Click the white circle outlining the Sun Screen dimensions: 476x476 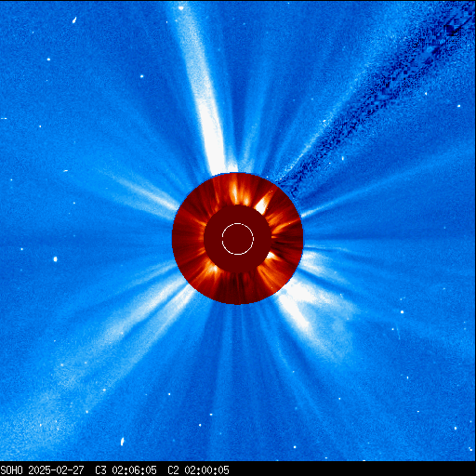(x=238, y=239)
